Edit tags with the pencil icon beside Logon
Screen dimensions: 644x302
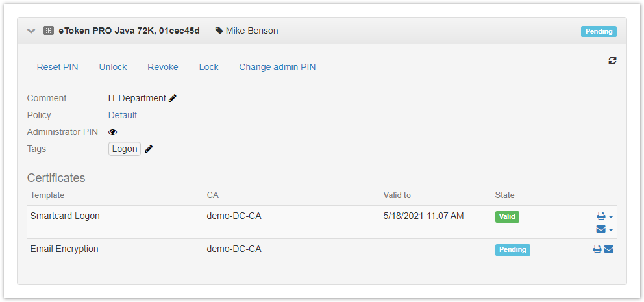click(x=149, y=149)
